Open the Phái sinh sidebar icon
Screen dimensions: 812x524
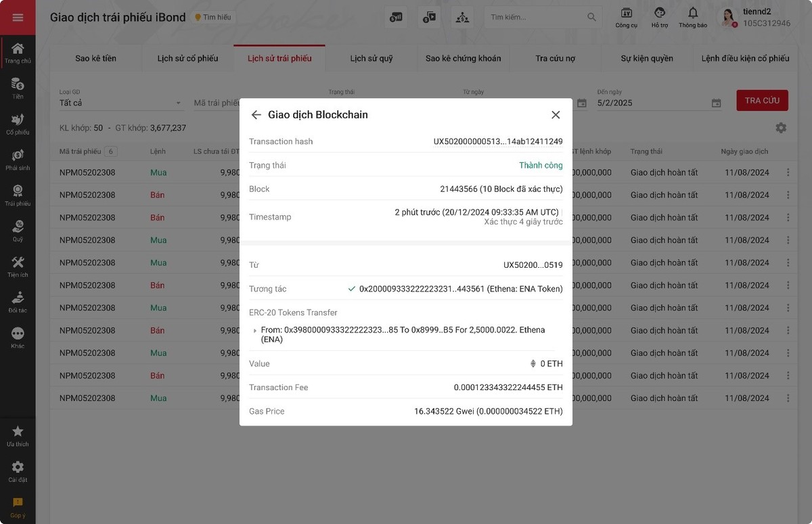(x=18, y=160)
